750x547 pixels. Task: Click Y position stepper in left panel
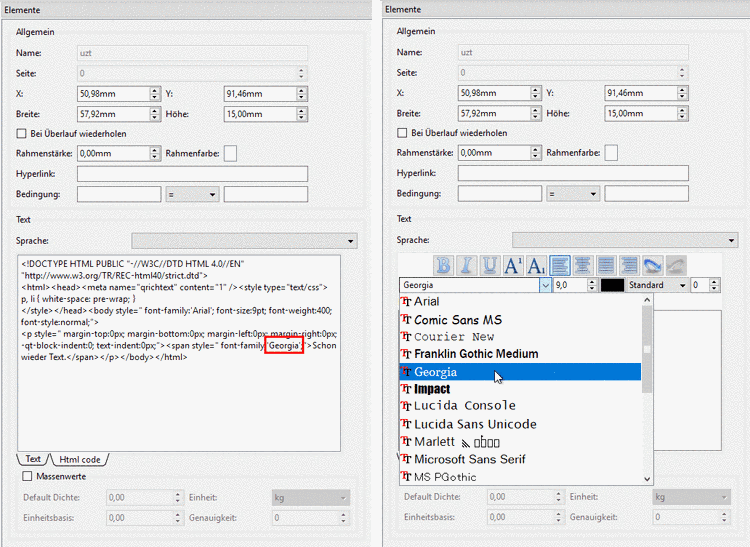click(301, 94)
